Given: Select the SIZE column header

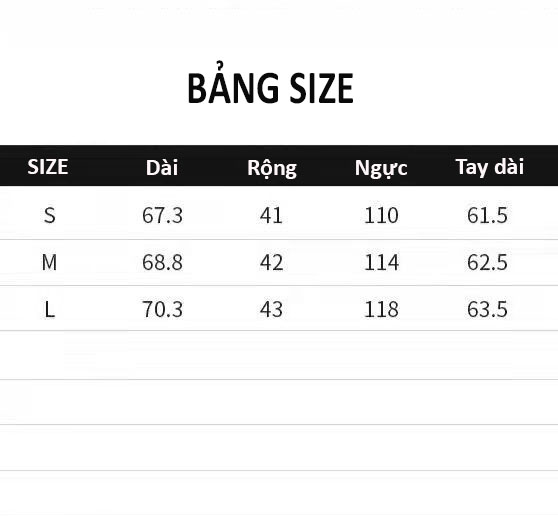Looking at the screenshot, I should 48,167.
